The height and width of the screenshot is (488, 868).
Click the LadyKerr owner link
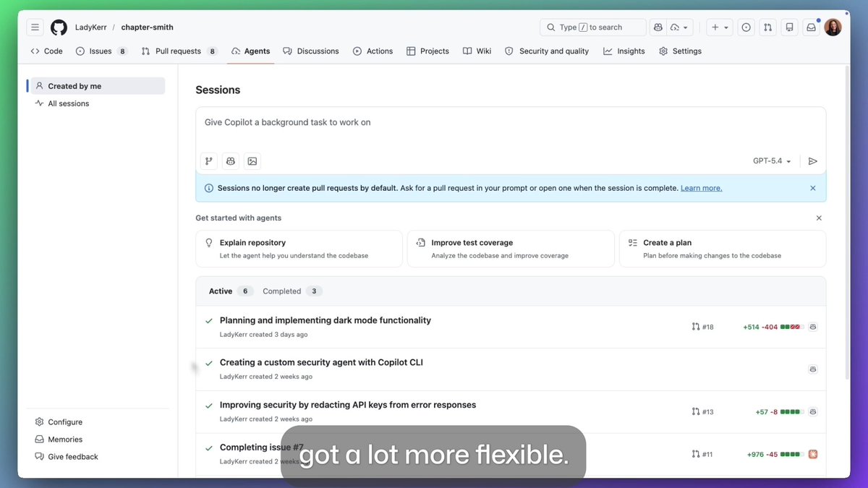click(x=90, y=27)
